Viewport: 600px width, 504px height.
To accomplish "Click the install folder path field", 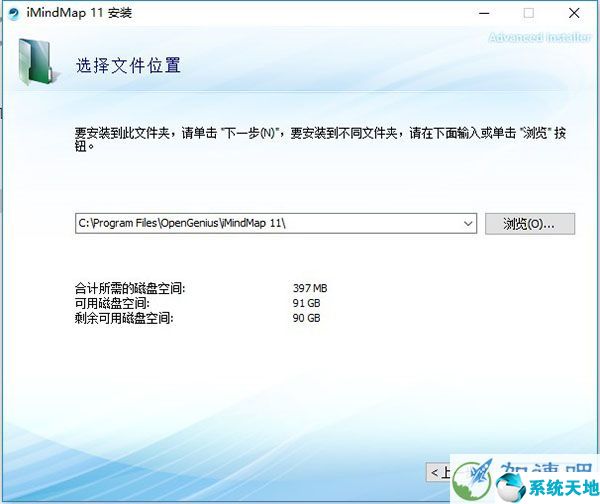I will click(276, 223).
